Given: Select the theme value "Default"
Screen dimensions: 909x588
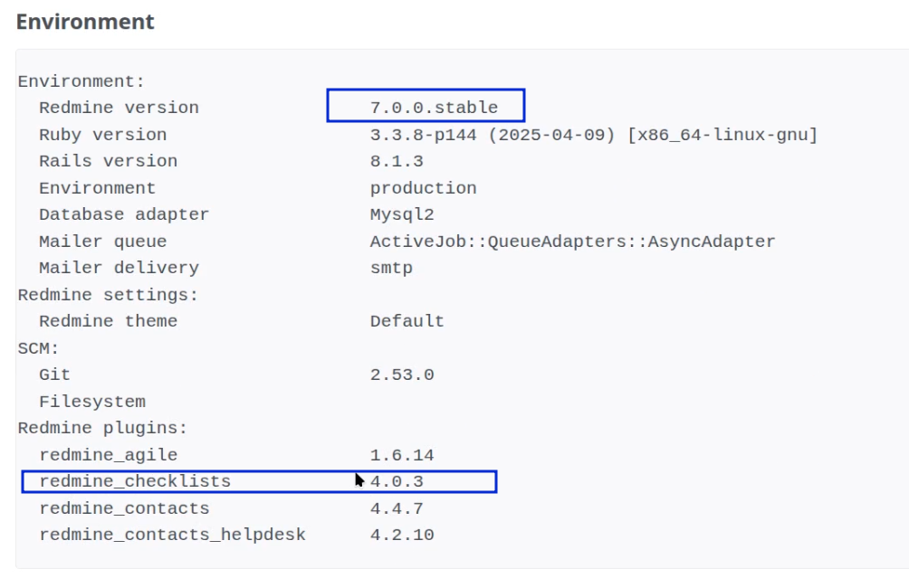Looking at the screenshot, I should 407,321.
